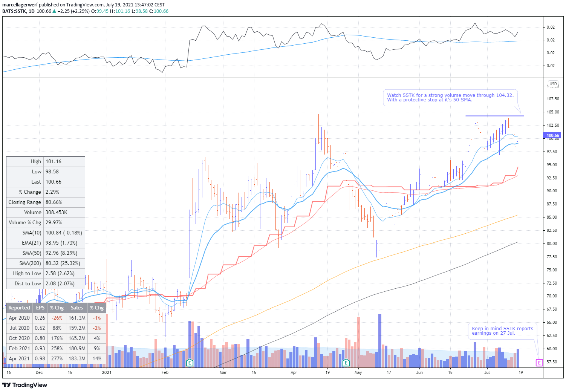This screenshot has height=392, width=566.
Task: Click the High value 101.16 cell
Action: coord(64,161)
